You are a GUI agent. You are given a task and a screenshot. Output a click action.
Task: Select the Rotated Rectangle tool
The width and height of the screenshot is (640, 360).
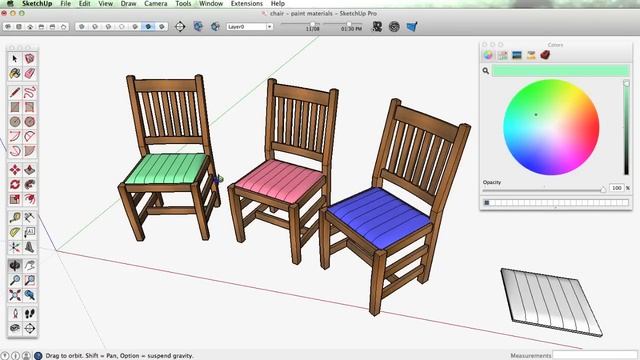pos(29,107)
